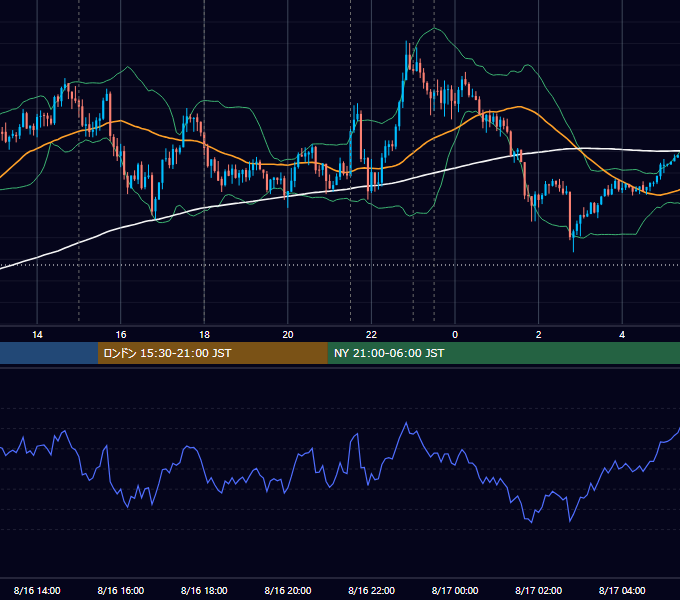The width and height of the screenshot is (680, 600).
Task: Click the 8/17 02:00 time label
Action: pyautogui.click(x=539, y=590)
